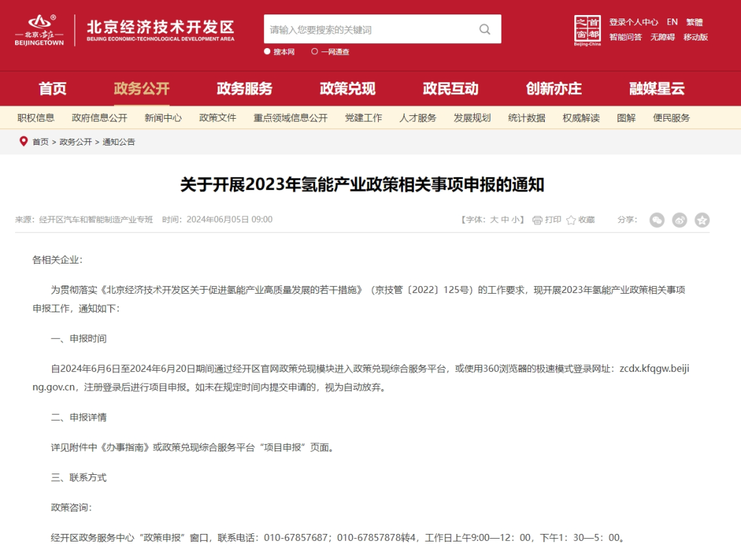Click the Beijingetown logo
This screenshot has height=560, width=741.
click(39, 30)
